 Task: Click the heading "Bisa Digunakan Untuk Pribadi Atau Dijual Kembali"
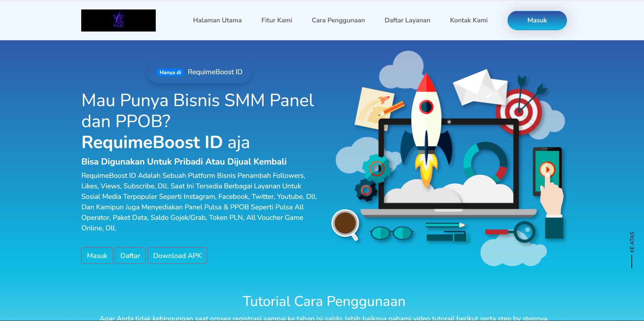tap(184, 162)
